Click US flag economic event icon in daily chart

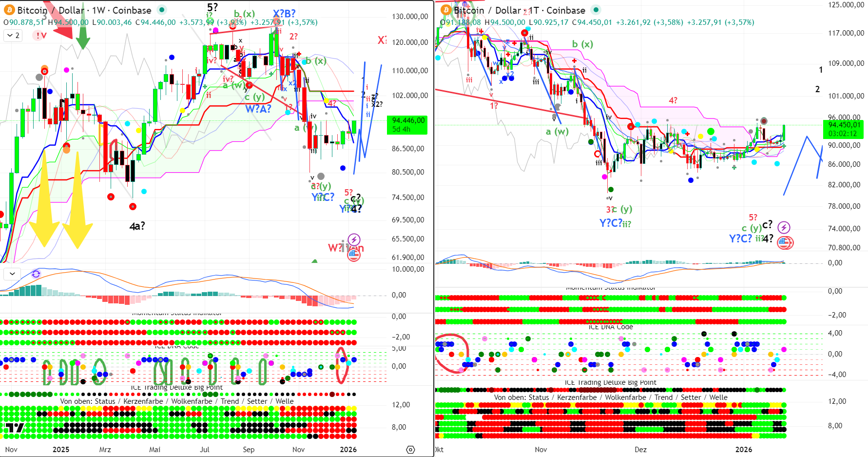click(785, 242)
